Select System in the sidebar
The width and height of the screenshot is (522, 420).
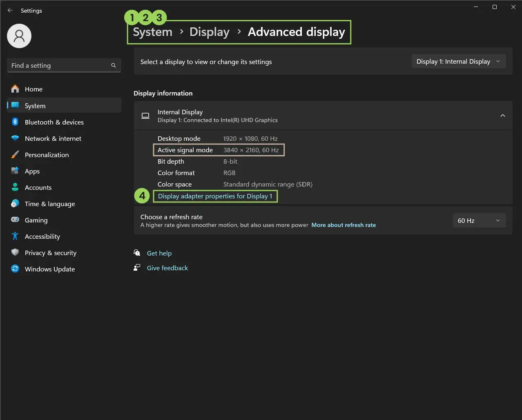point(64,105)
